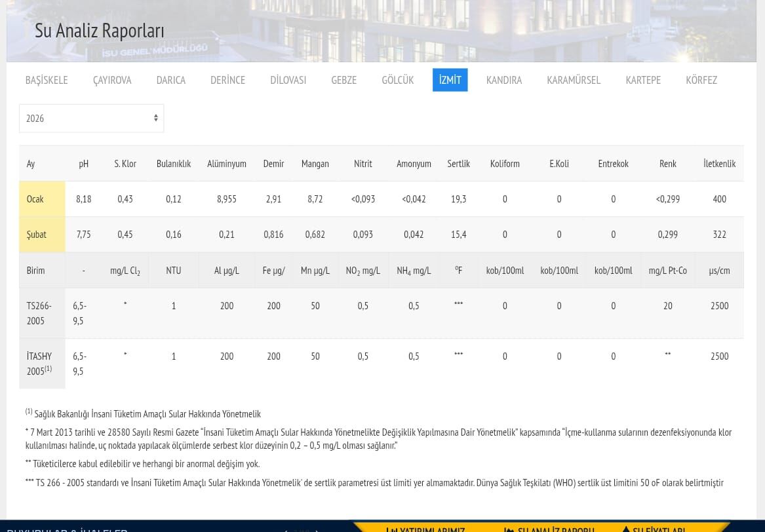This screenshot has height=532, width=765.
Task: Open the Su Analiz Raporu bottom link
Action: [549, 528]
